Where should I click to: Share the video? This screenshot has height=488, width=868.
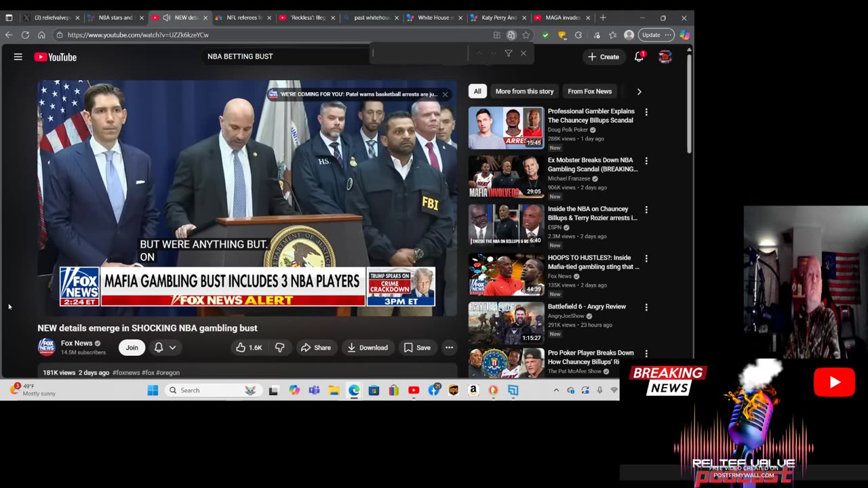click(316, 348)
